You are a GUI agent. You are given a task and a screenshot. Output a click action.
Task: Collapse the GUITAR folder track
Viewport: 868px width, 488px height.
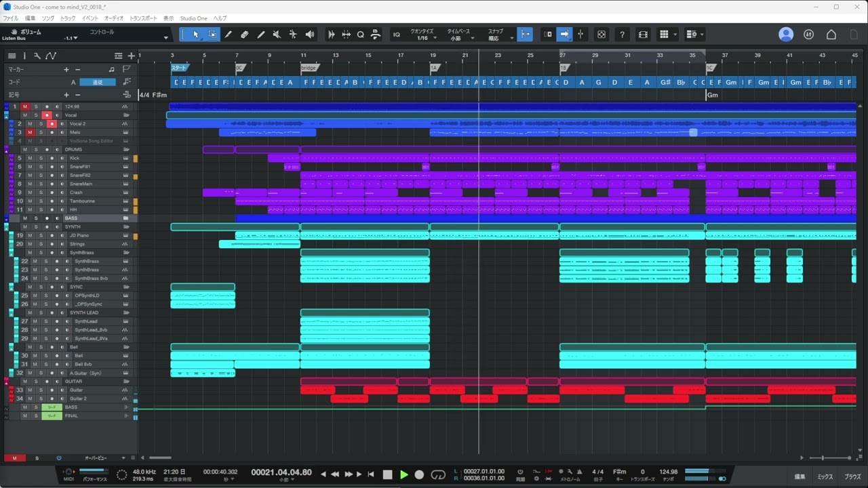click(x=125, y=382)
